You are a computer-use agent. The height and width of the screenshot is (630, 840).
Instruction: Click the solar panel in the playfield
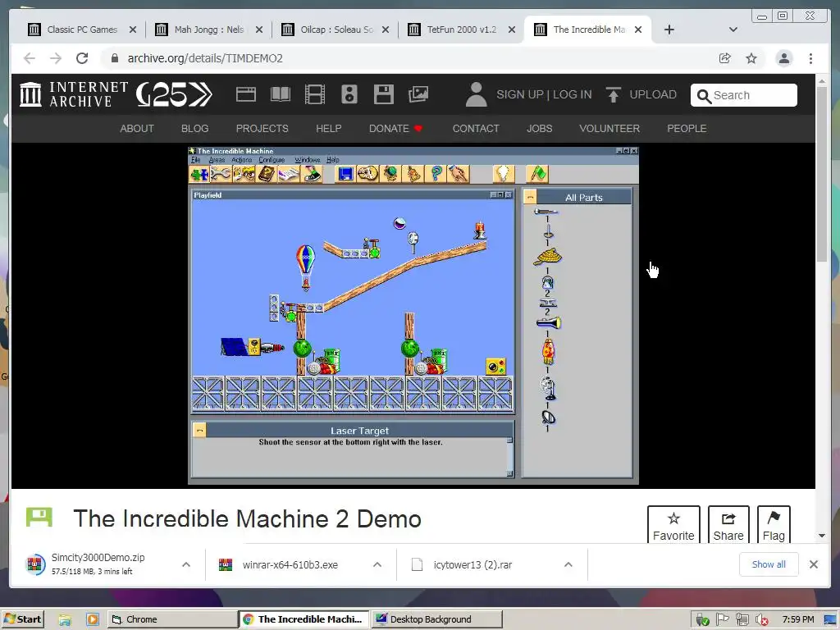point(234,347)
